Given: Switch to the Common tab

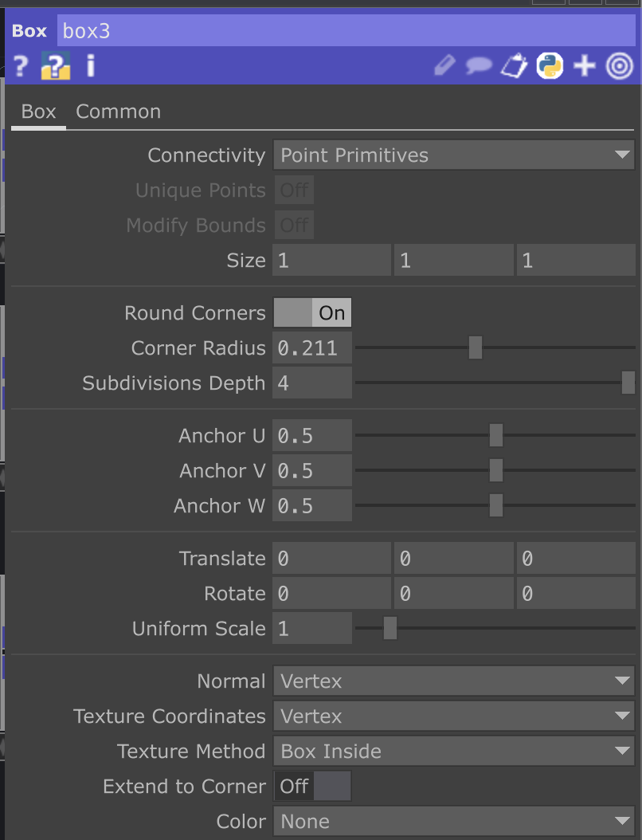Looking at the screenshot, I should click(x=118, y=112).
